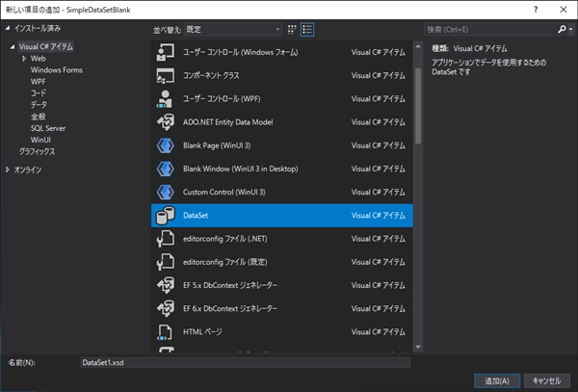The image size is (578, 392).
Task: Click the DataSet1.xsd name field
Action: click(245, 362)
